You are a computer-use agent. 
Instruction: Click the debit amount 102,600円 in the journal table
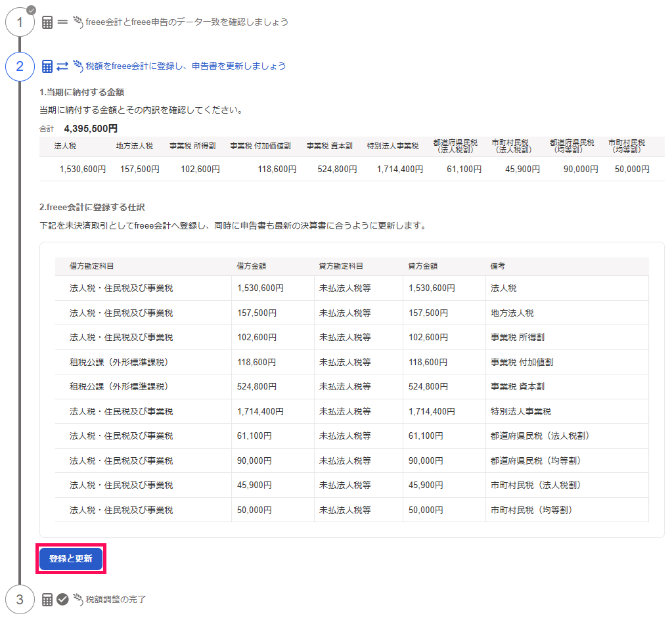pos(257,338)
